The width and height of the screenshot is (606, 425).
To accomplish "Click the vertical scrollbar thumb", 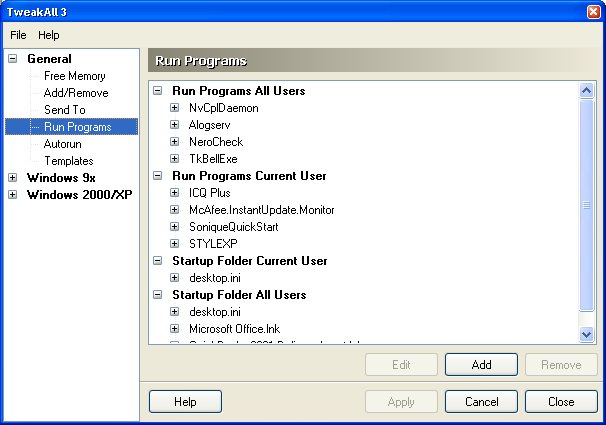I will 586,205.
